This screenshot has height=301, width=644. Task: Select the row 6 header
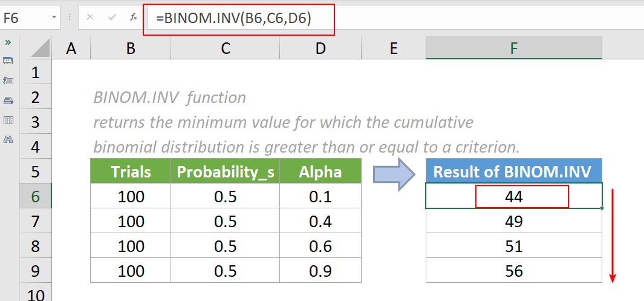pyautogui.click(x=35, y=196)
